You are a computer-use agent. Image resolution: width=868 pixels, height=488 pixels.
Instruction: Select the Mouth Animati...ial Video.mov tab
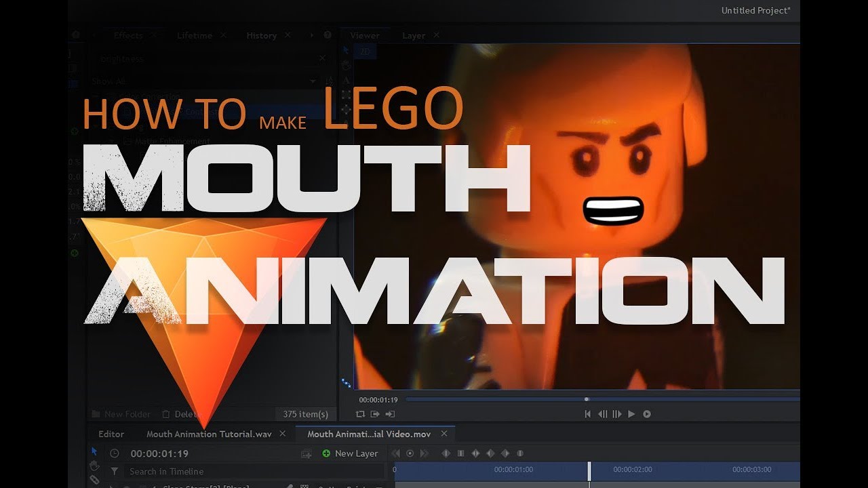coord(369,434)
